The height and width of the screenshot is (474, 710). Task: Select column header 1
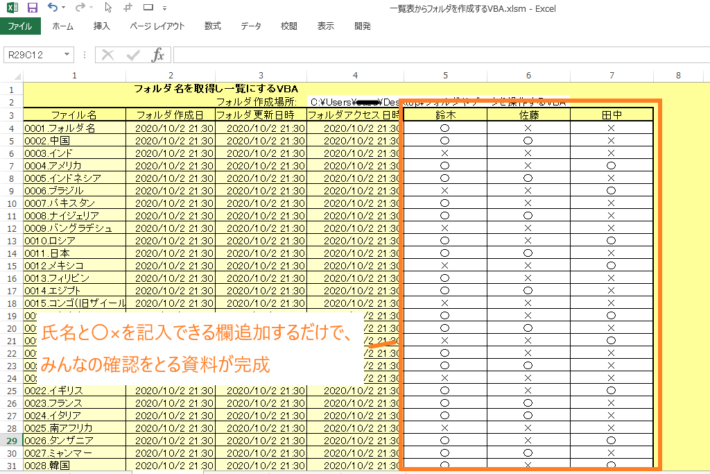74,76
